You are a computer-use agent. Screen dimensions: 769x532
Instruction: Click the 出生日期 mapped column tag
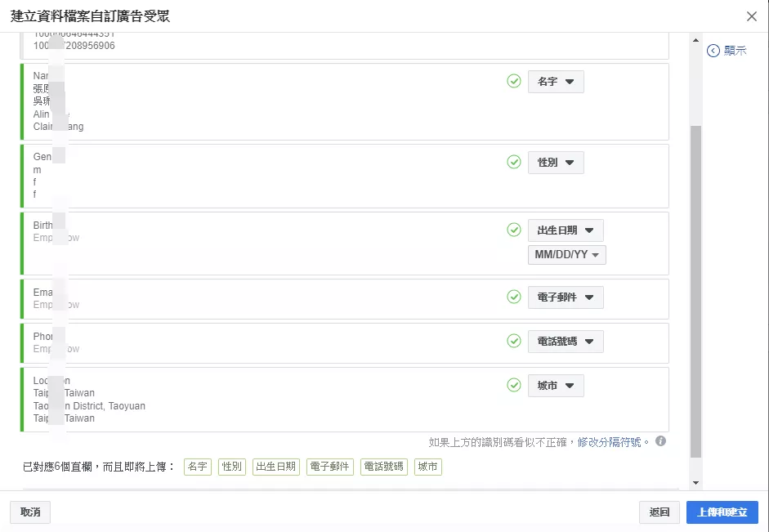[276, 467]
